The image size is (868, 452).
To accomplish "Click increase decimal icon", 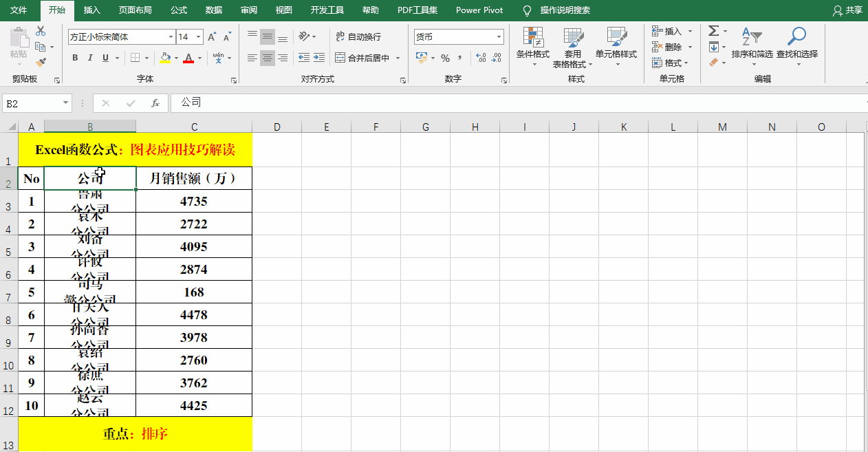I will point(481,58).
